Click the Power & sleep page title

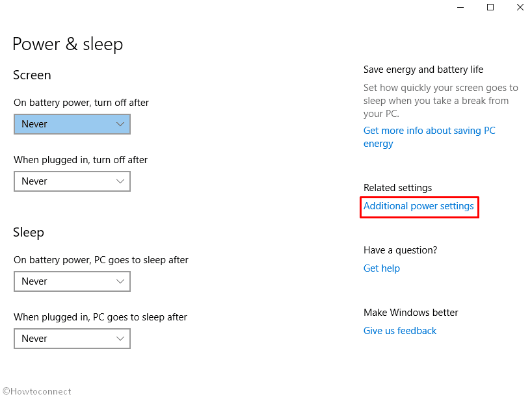pos(68,44)
